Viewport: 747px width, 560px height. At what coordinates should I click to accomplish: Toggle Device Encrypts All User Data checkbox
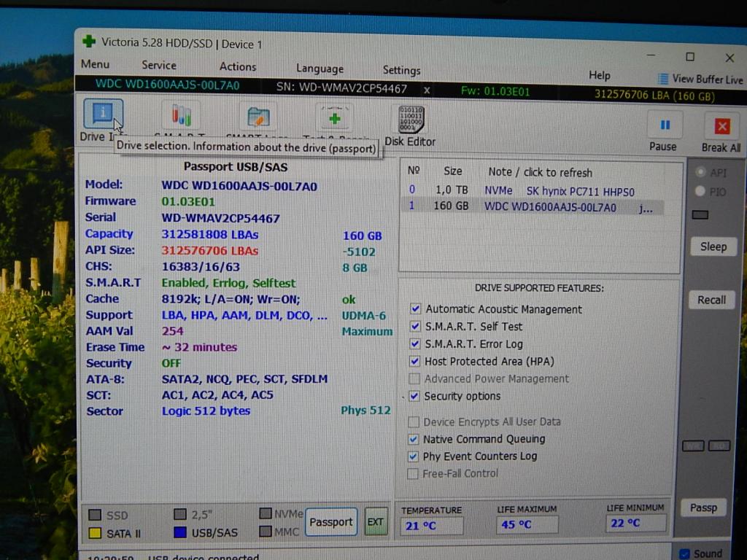[414, 422]
